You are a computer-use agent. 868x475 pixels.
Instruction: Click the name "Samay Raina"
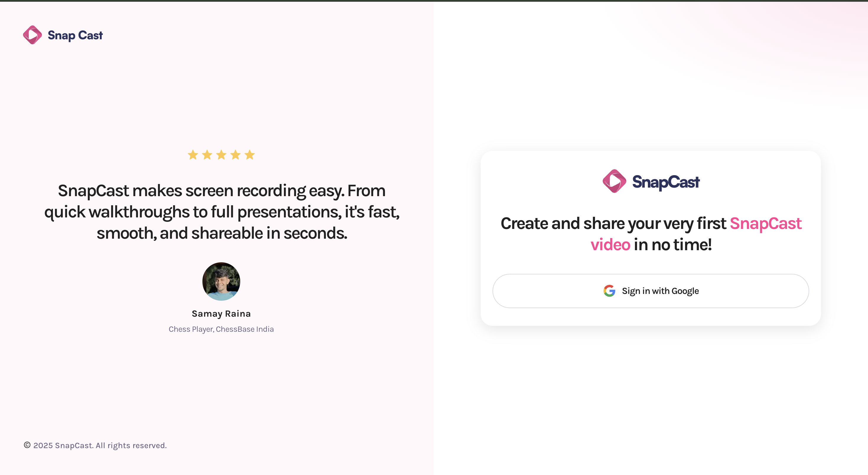pyautogui.click(x=221, y=314)
